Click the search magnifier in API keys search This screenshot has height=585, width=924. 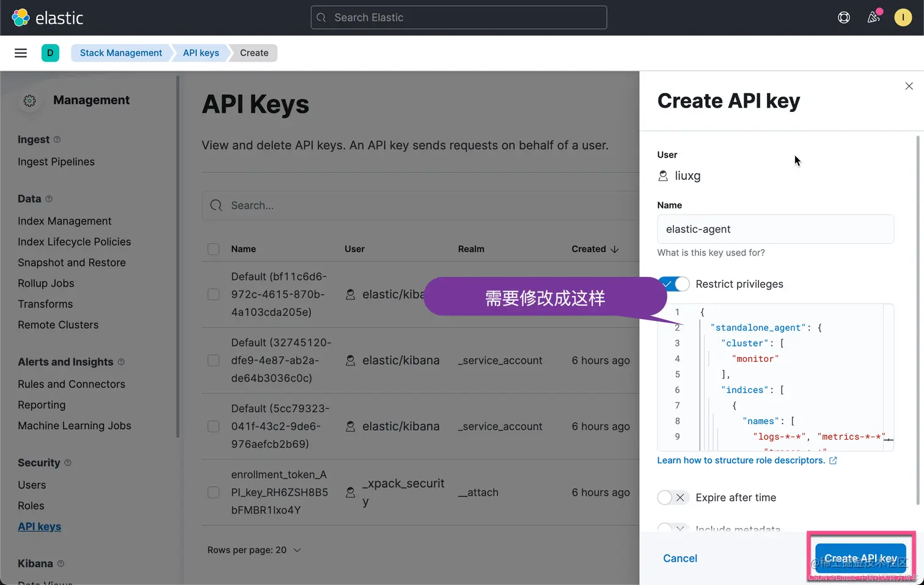pos(216,205)
